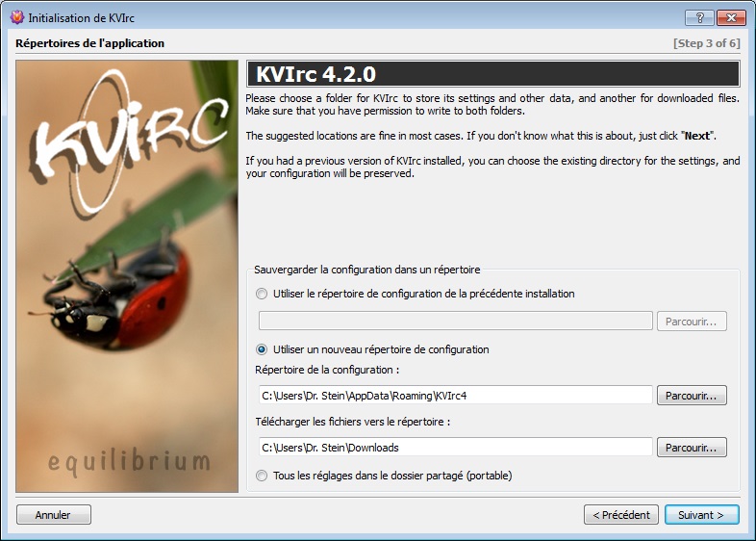Browse with Parcourir for the downloads directory
Image resolution: width=756 pixels, height=541 pixels.
tap(691, 448)
